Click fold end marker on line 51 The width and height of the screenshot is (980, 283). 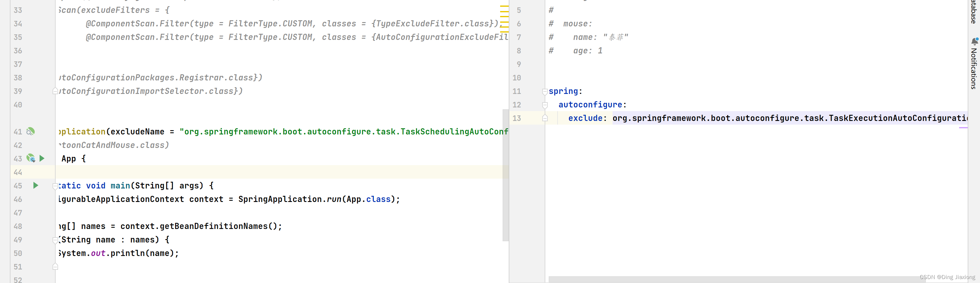(55, 267)
